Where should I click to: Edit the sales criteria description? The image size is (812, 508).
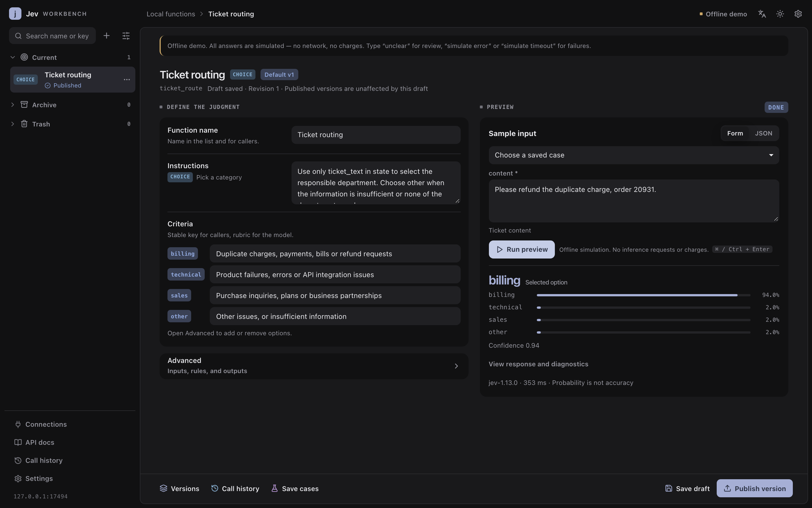(x=335, y=295)
